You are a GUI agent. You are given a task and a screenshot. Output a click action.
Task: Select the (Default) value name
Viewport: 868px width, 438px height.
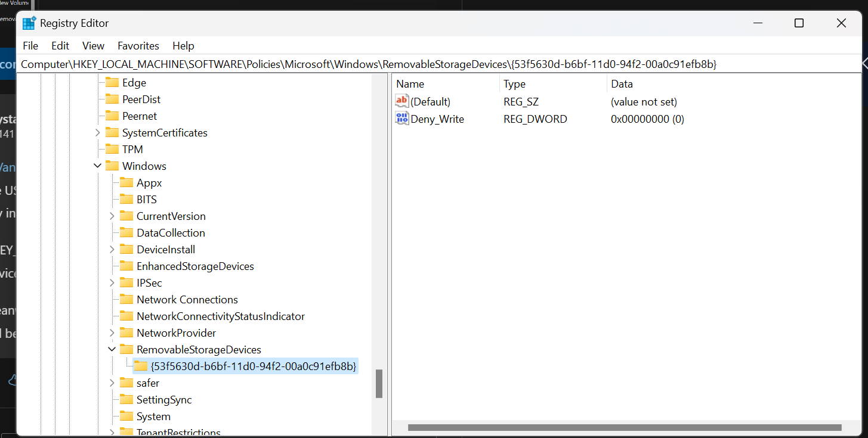point(431,102)
